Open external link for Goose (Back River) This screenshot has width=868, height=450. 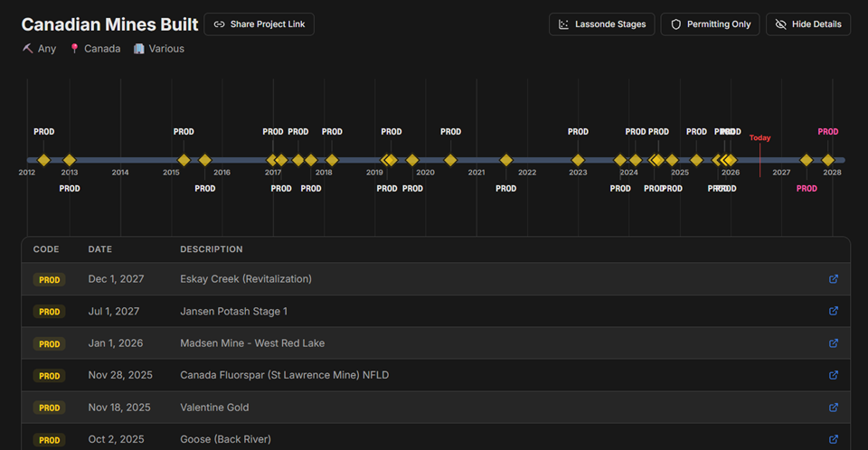833,439
